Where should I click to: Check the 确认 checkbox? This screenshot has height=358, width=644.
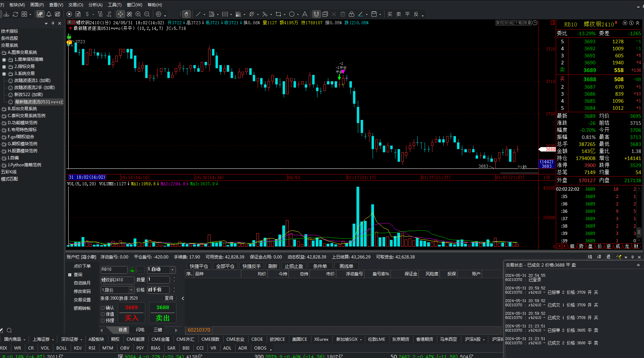click(x=103, y=308)
